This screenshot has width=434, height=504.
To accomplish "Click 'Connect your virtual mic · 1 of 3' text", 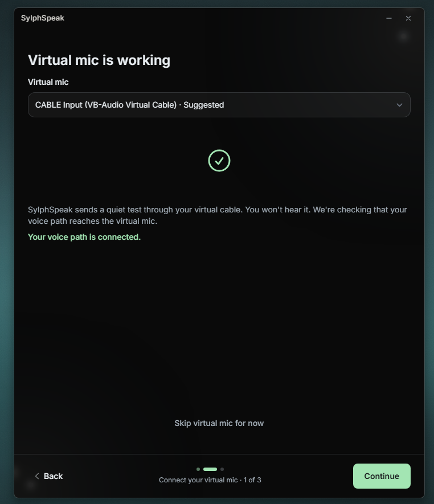I will click(210, 480).
